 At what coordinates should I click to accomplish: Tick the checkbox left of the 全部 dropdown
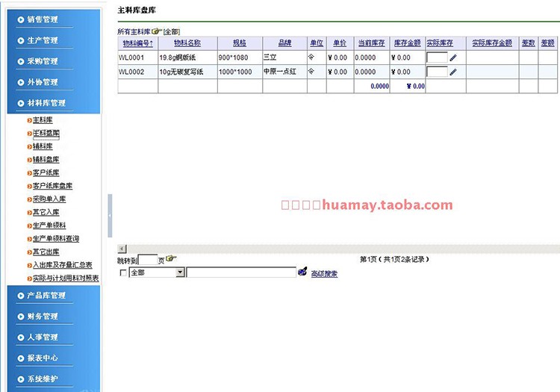click(x=123, y=273)
